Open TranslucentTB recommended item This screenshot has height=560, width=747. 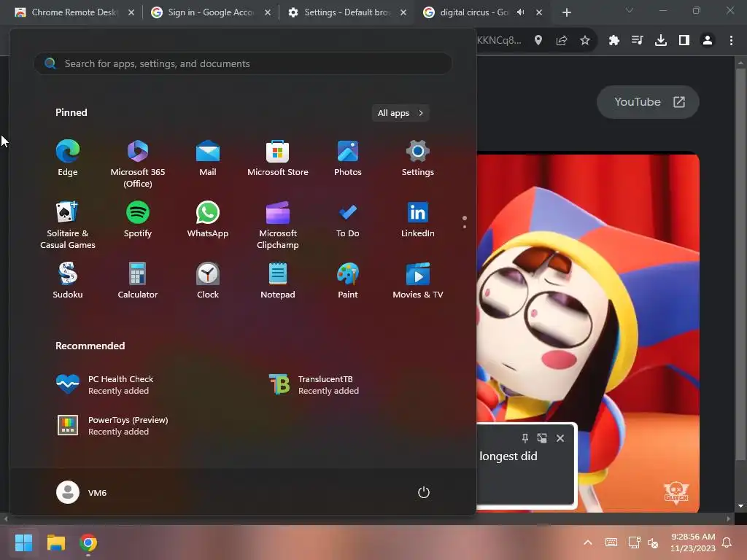314,385
